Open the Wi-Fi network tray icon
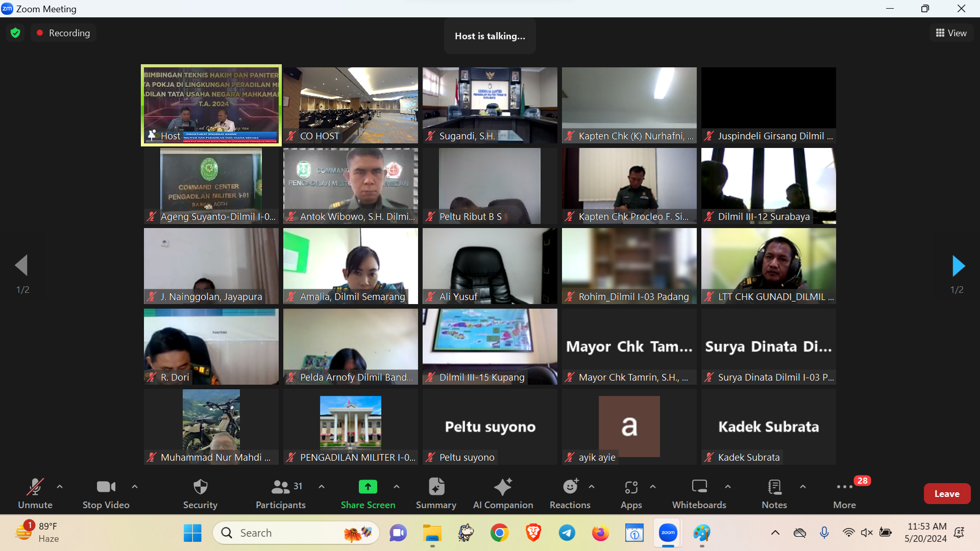This screenshot has height=551, width=980. [848, 533]
